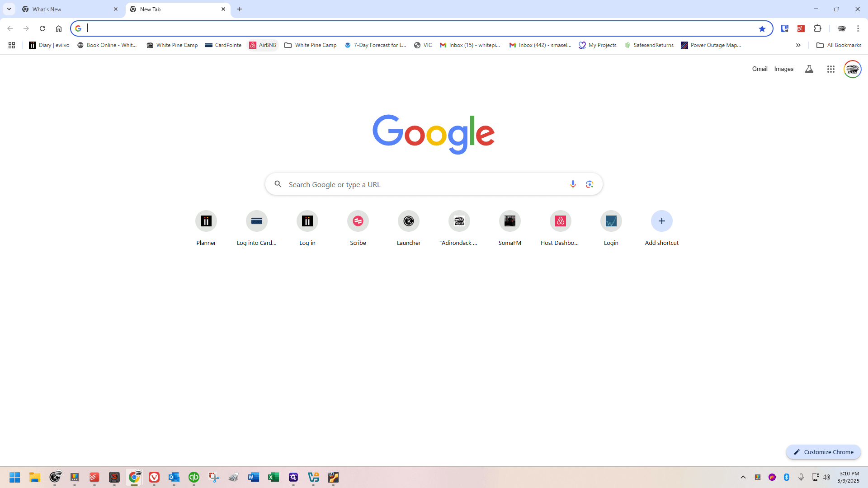Close the What's New tab
The image size is (868, 488).
[x=116, y=9]
